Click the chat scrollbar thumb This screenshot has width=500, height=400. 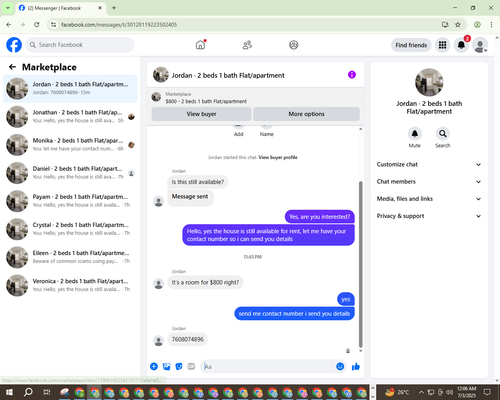pos(360,264)
